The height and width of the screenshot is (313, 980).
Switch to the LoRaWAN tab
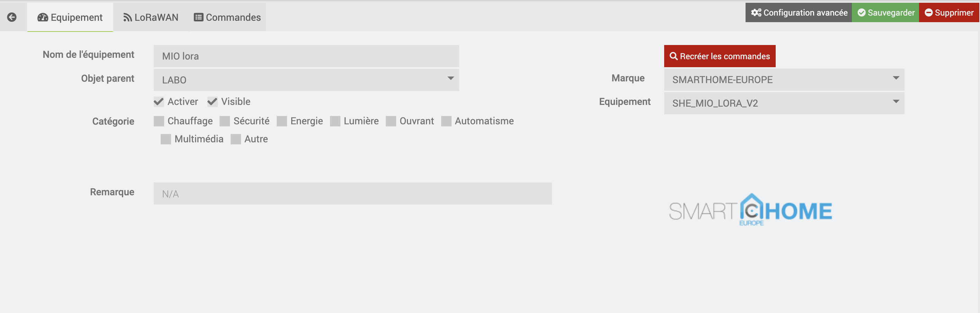pos(151,17)
